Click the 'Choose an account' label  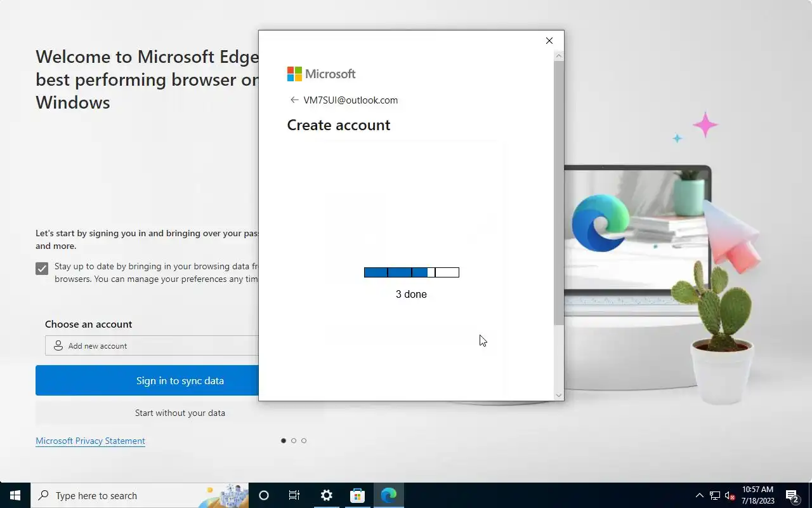click(89, 324)
